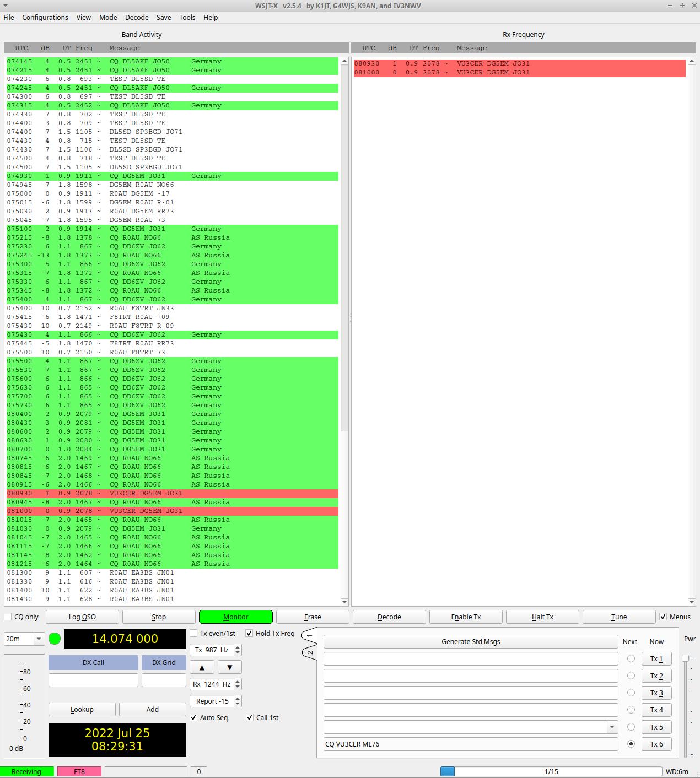Click the Log QSO button
700x778 pixels.
pos(82,617)
